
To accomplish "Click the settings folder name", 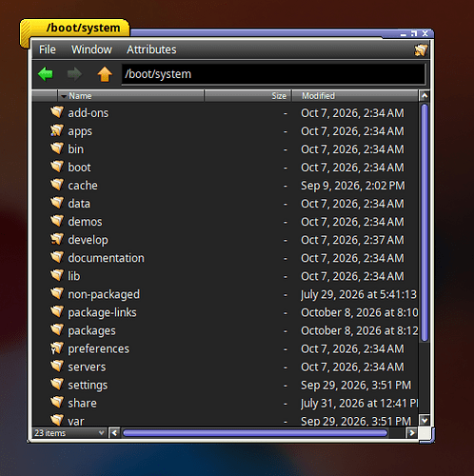I will pyautogui.click(x=88, y=386).
